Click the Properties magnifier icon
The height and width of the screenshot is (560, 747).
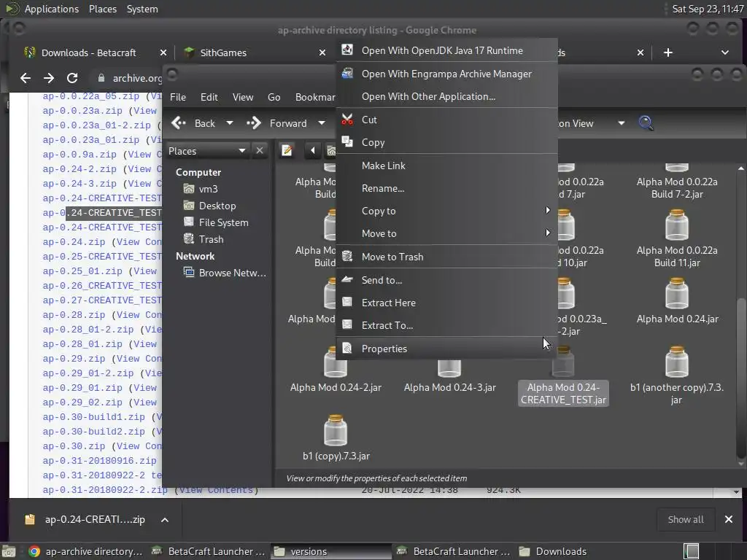click(x=347, y=348)
